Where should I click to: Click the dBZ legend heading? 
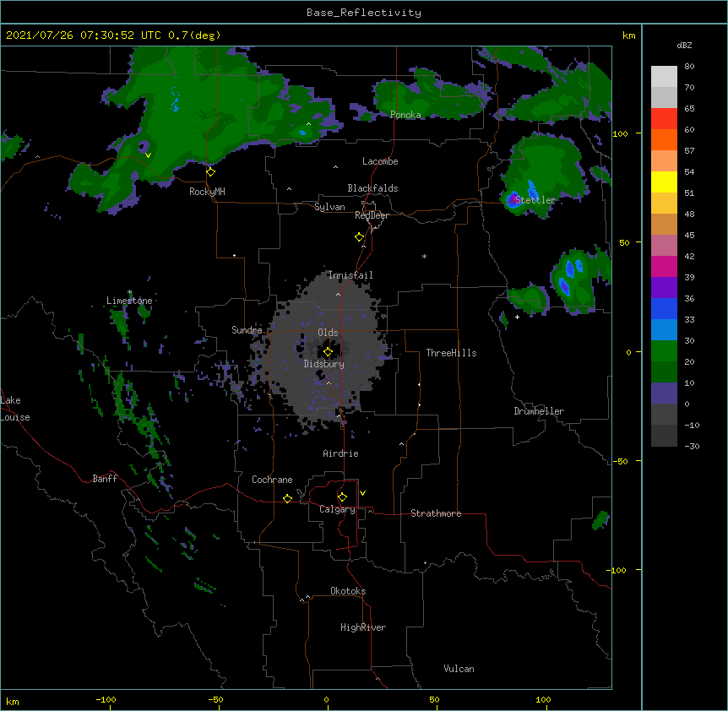[684, 46]
